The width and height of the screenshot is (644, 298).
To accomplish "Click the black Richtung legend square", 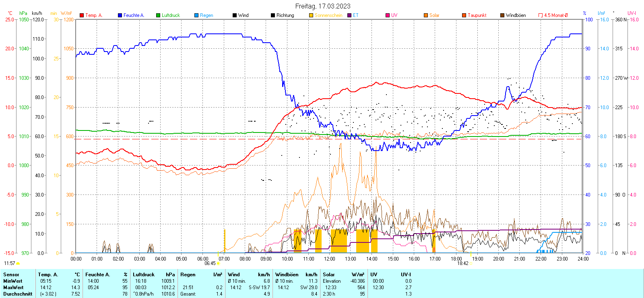I will click(273, 15).
